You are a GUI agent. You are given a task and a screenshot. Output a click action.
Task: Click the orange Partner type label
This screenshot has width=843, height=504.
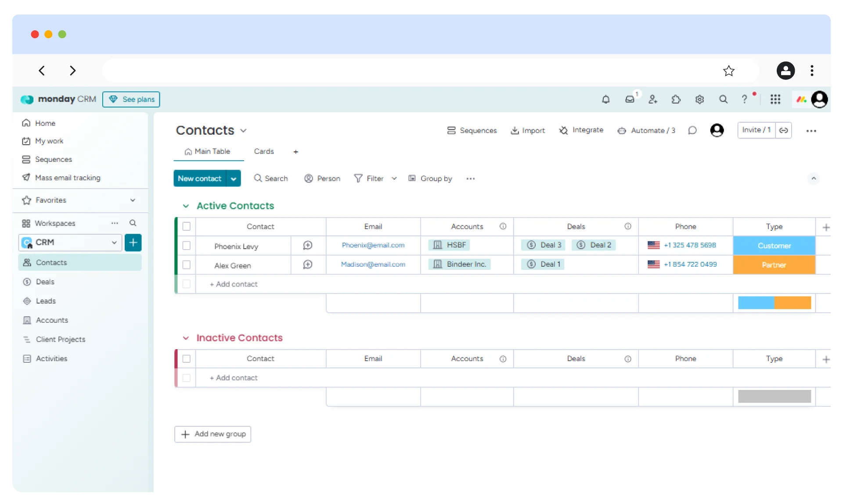point(774,265)
